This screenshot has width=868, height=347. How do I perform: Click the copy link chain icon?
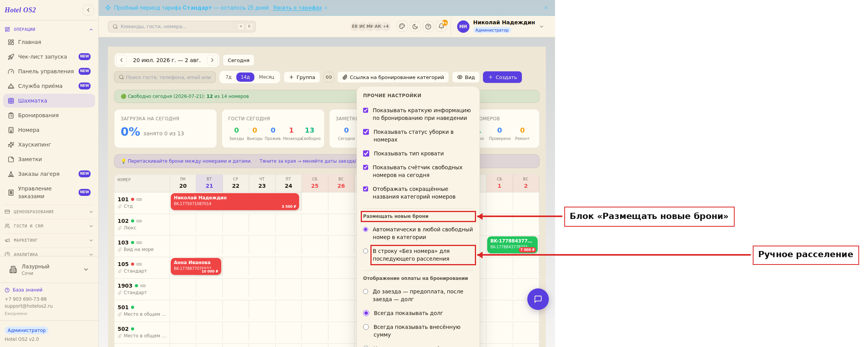pyautogui.click(x=329, y=77)
